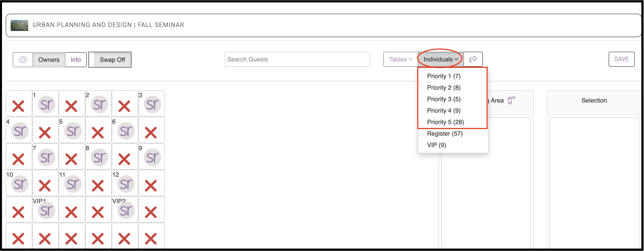Click the red X right of table VIP2

point(151,212)
